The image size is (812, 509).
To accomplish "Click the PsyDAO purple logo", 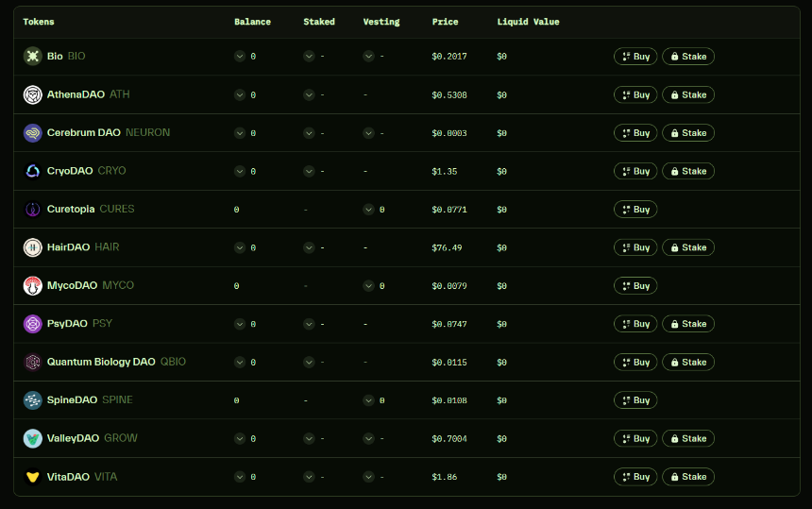I will pyautogui.click(x=32, y=324).
